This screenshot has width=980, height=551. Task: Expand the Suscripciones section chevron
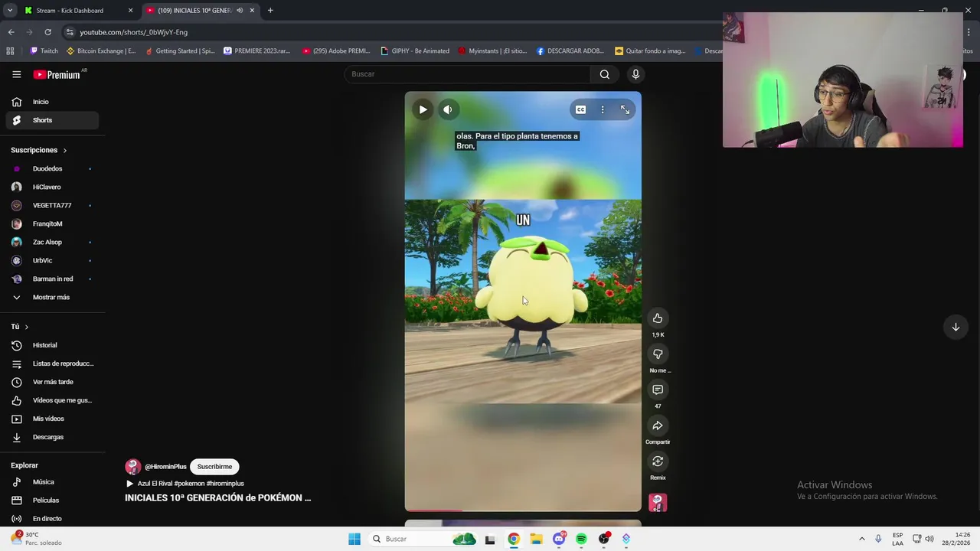click(x=64, y=151)
